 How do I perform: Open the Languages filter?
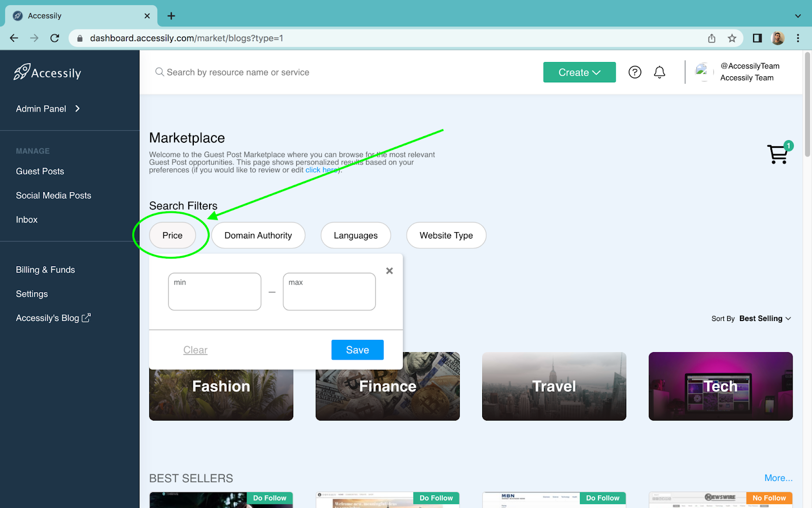(x=356, y=235)
